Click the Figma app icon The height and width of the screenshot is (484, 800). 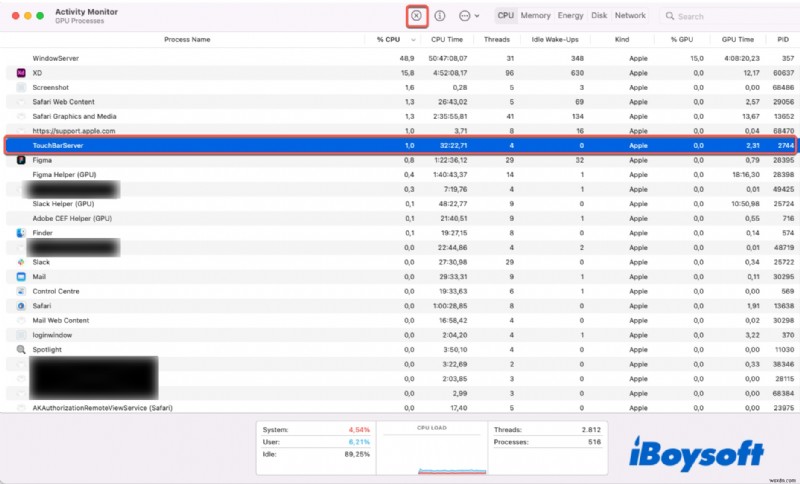[x=21, y=160]
